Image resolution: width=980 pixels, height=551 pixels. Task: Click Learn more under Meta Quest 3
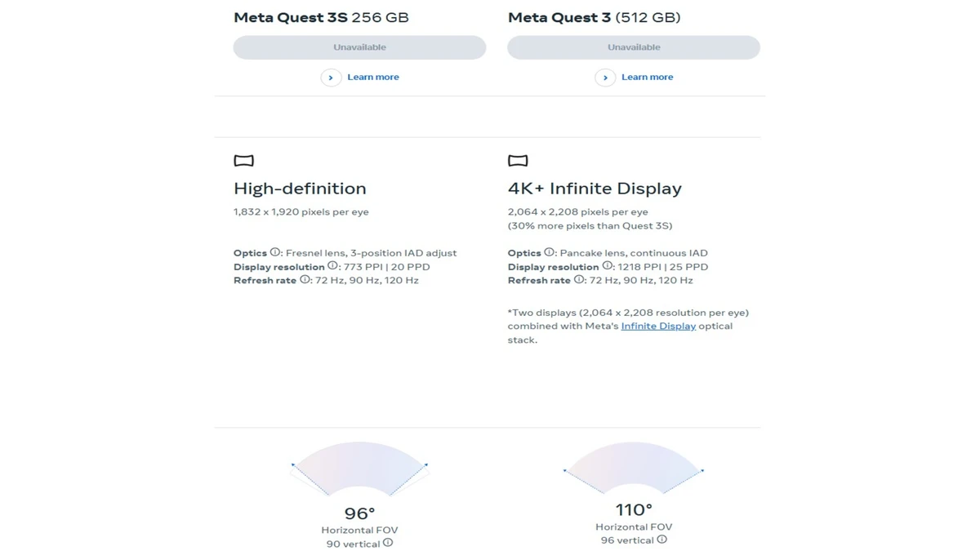[x=647, y=77]
